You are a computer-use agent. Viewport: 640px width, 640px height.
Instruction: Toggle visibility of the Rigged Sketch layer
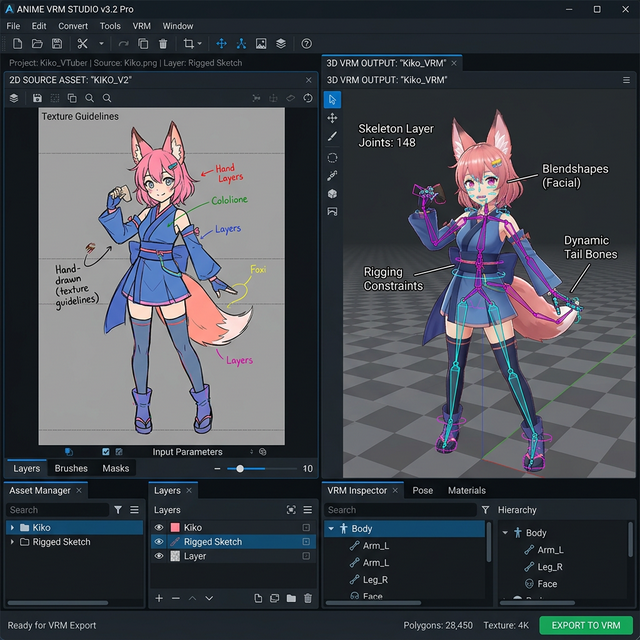(159, 542)
